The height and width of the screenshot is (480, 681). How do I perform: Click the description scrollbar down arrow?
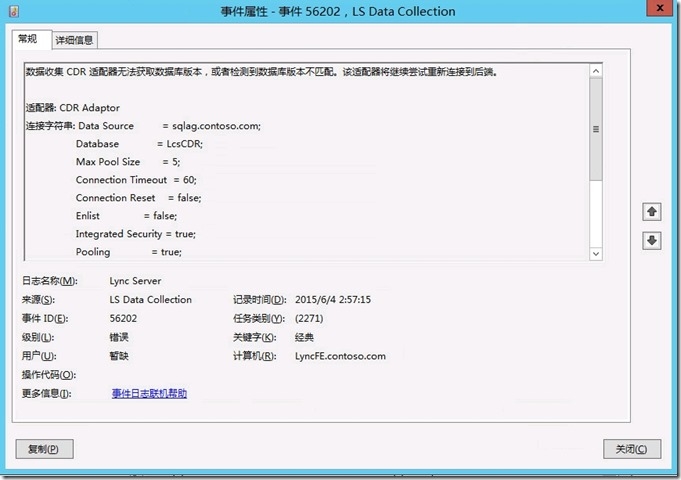[596, 254]
